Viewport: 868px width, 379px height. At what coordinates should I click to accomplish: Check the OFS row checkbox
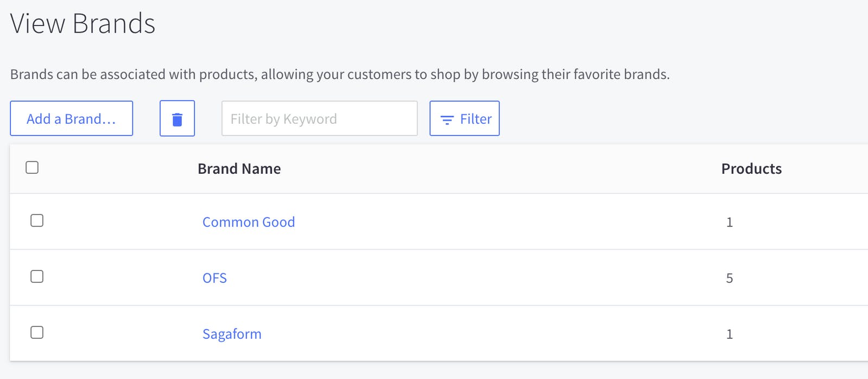click(x=37, y=276)
